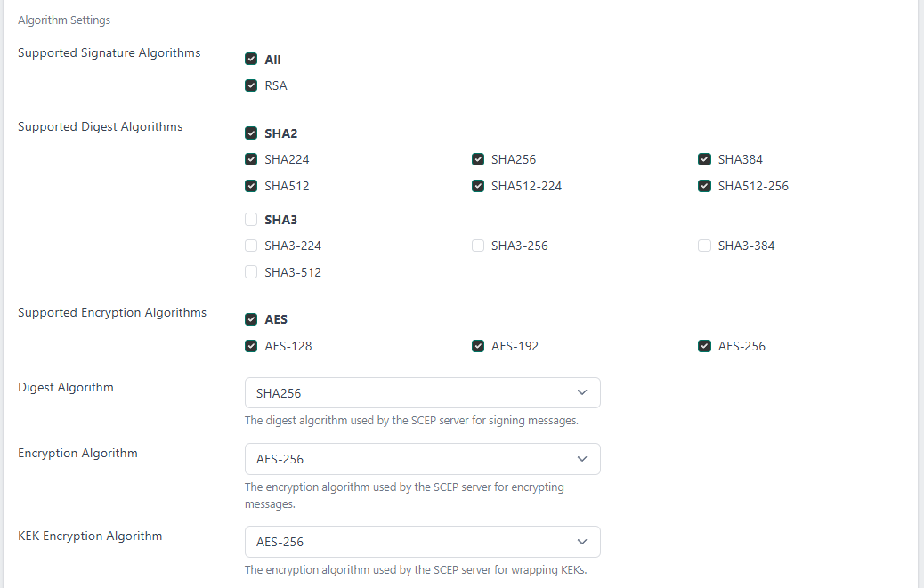924x588 pixels.
Task: Disable the SHA224 digest algorithm
Action: 251,160
